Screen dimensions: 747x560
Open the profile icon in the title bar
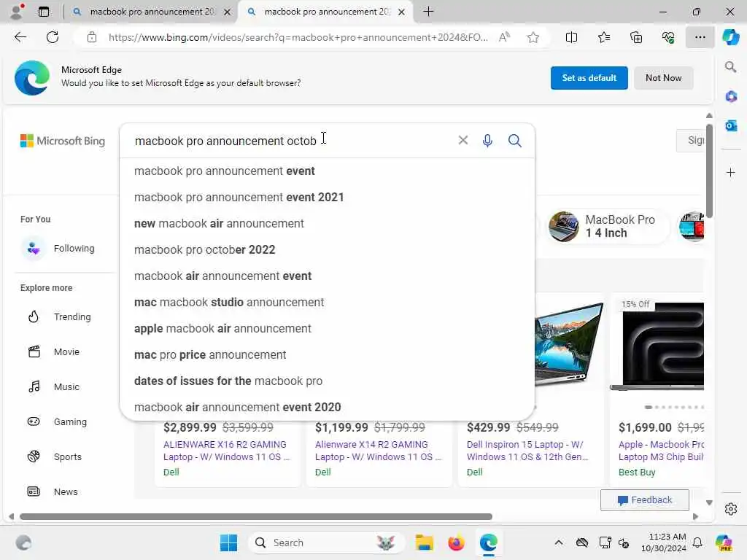(x=17, y=11)
